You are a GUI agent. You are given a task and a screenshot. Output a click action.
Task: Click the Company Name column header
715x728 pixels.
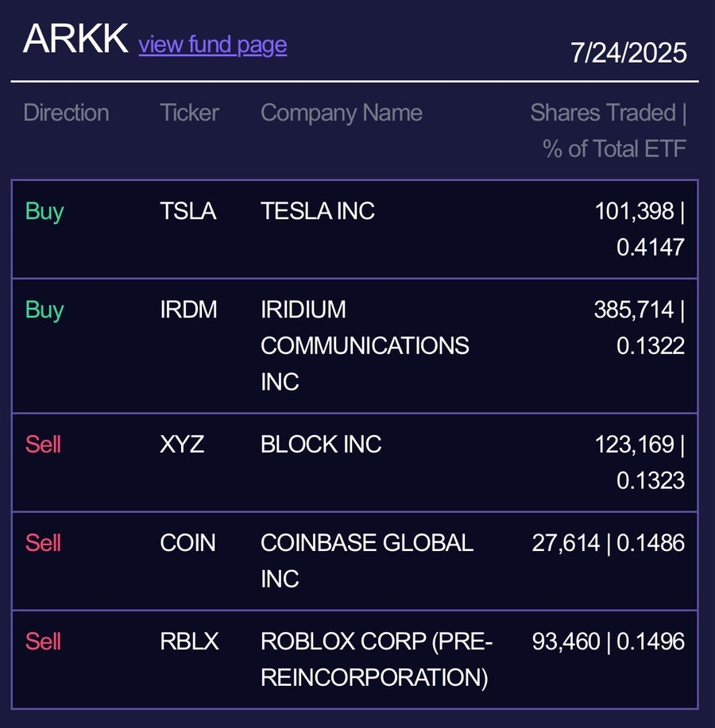(x=342, y=113)
